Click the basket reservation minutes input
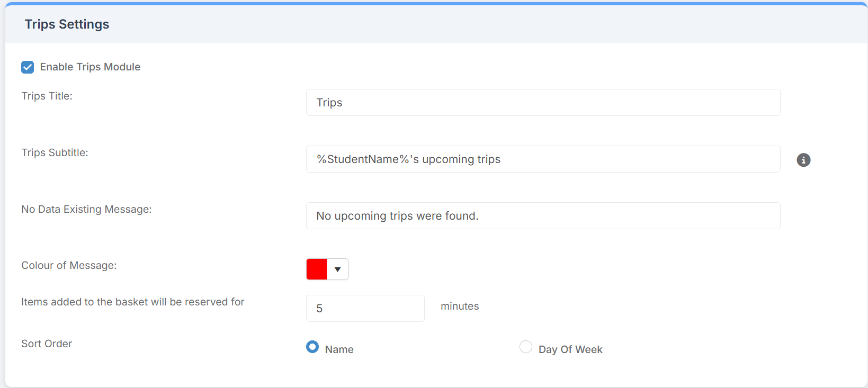 tap(365, 309)
